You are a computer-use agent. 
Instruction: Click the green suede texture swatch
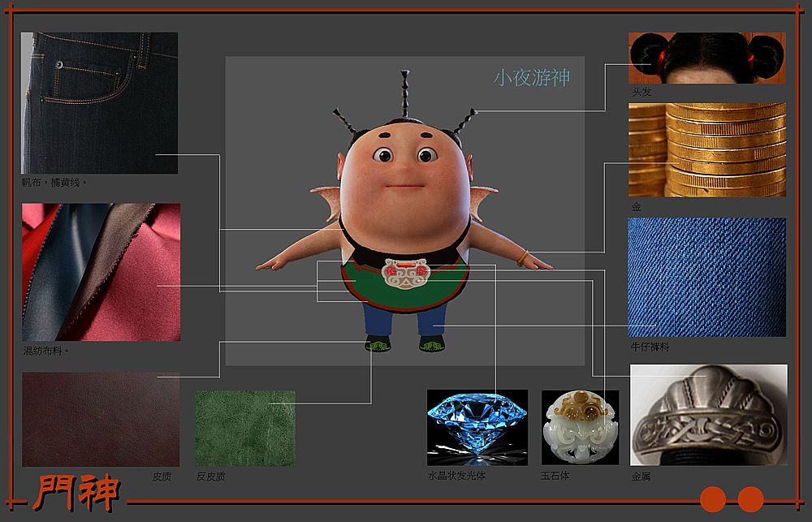[x=245, y=428]
